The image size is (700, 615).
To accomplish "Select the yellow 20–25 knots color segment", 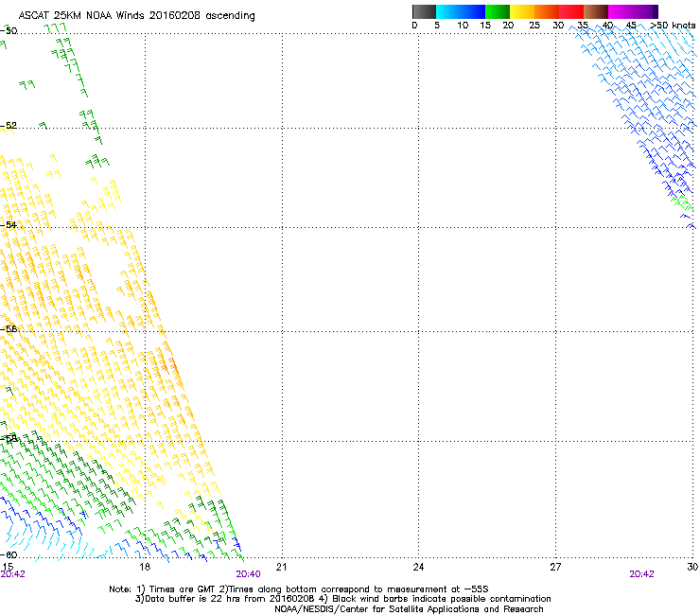I will [522, 11].
